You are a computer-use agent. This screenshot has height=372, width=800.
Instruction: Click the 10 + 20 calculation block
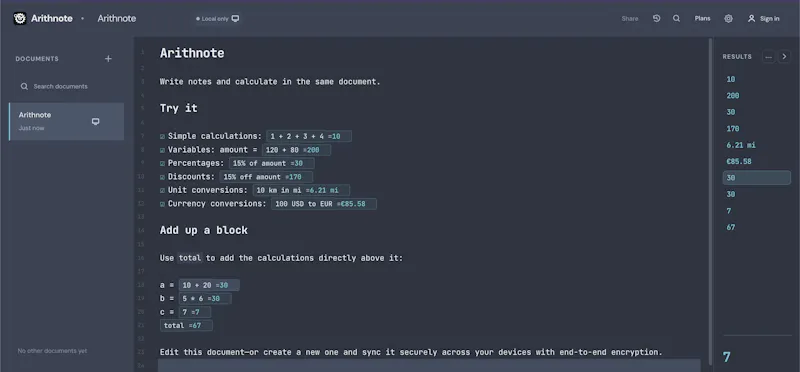[x=209, y=285]
